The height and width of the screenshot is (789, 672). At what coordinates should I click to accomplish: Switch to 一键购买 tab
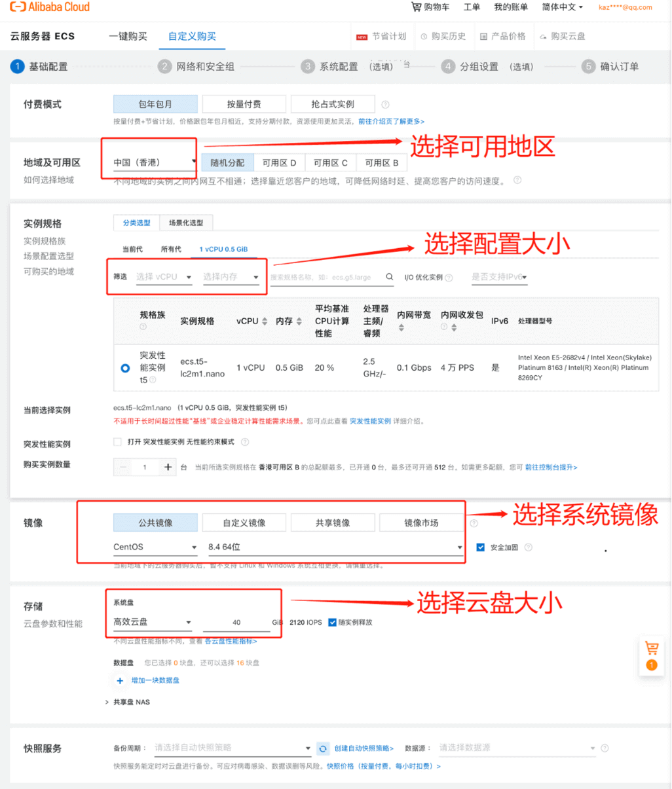pyautogui.click(x=128, y=37)
